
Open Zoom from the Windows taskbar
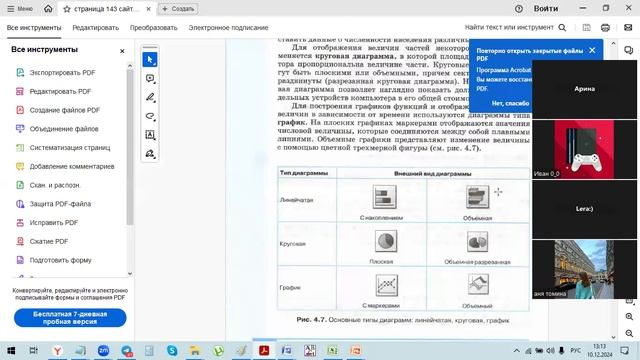tap(103, 351)
